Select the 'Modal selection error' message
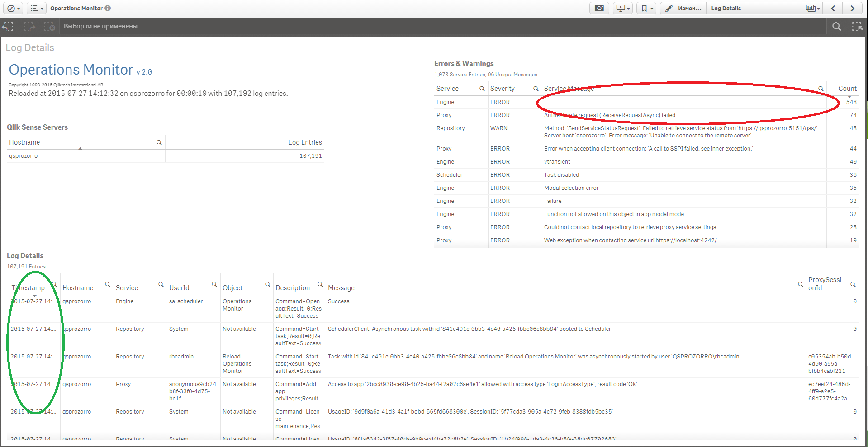Image resolution: width=868 pixels, height=447 pixels. pos(571,188)
